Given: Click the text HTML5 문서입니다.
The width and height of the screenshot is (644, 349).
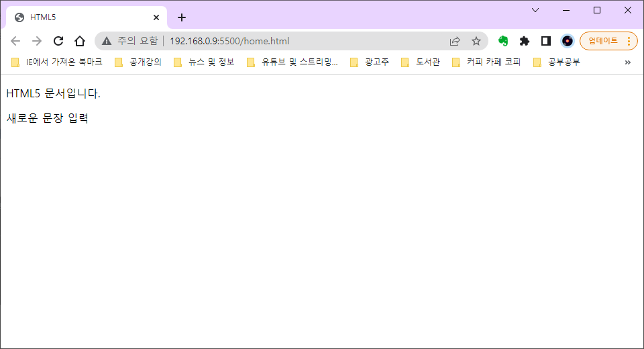Looking at the screenshot, I should tap(54, 93).
